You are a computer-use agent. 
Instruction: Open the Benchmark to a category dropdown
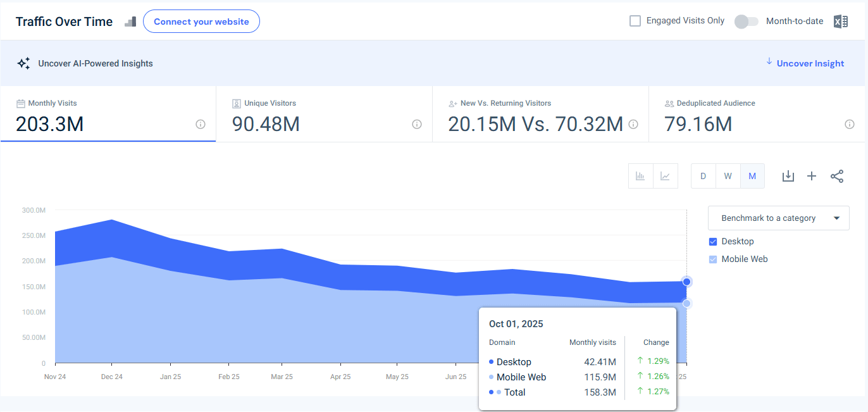pos(778,218)
